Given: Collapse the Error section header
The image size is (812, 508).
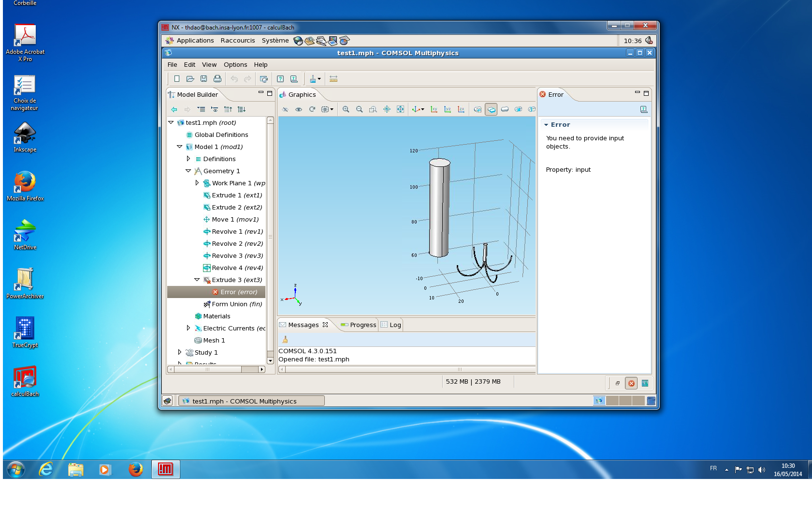Looking at the screenshot, I should pyautogui.click(x=546, y=125).
